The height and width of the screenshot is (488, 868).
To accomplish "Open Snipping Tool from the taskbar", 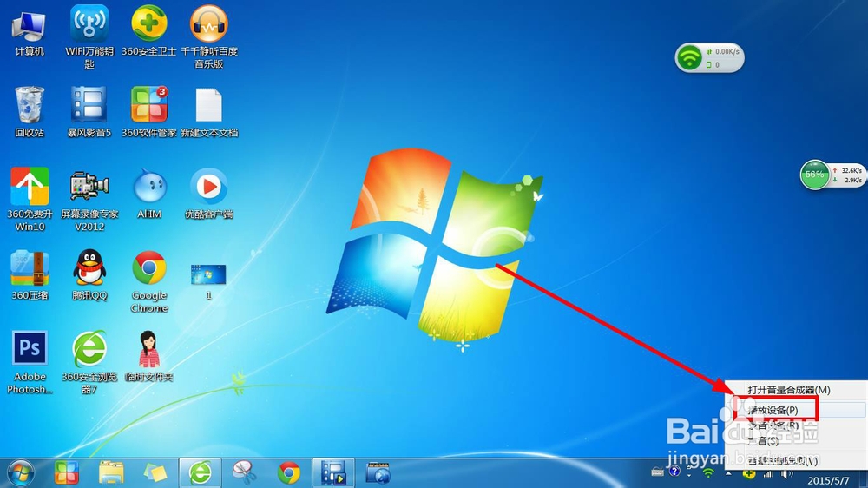I will [244, 473].
